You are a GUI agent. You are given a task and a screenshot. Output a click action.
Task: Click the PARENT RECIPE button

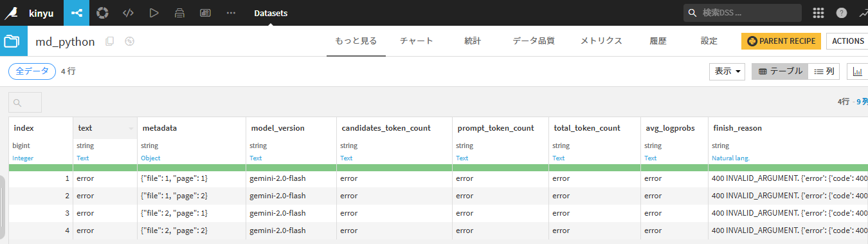(x=781, y=41)
